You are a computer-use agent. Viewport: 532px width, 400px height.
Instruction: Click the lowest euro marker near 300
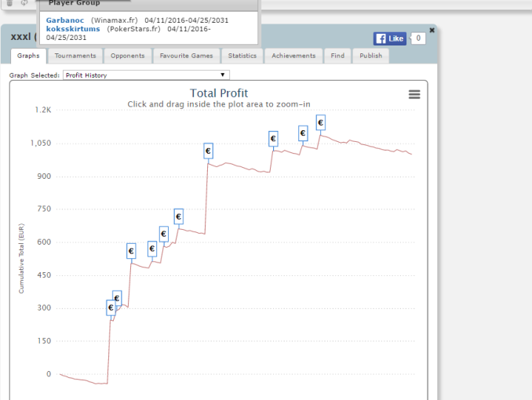coord(111,308)
